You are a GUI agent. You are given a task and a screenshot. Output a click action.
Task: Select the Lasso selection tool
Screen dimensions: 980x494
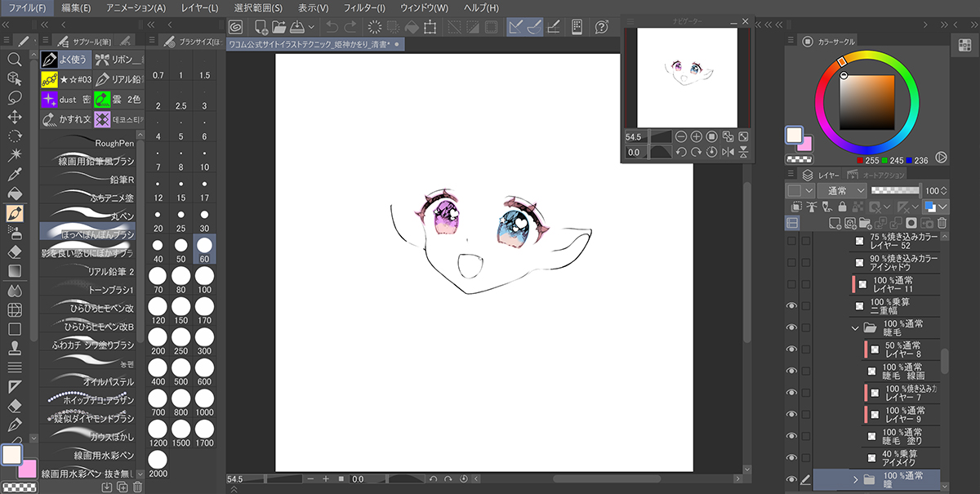click(14, 97)
